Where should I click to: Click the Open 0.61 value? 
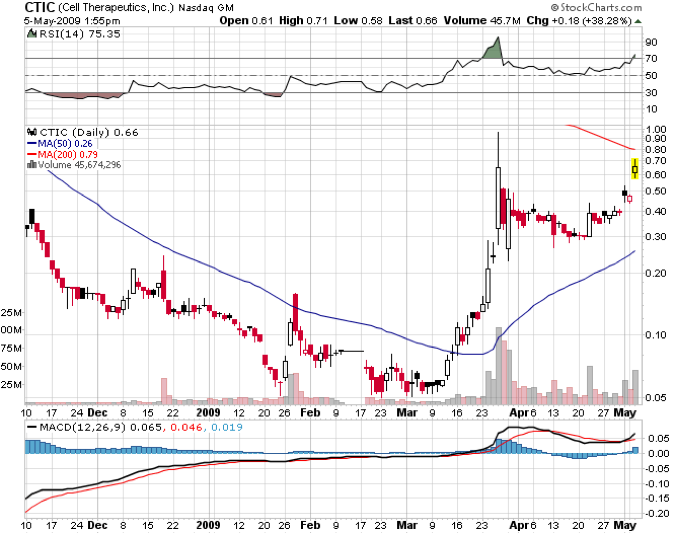pos(246,20)
